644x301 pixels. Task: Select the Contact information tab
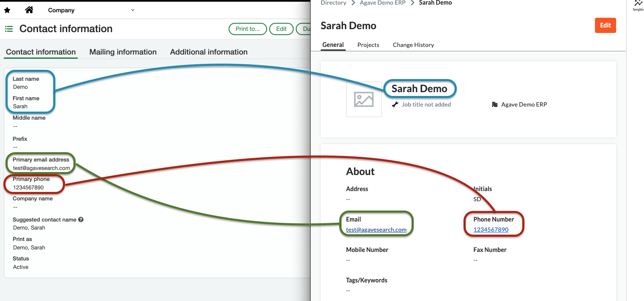coord(41,52)
